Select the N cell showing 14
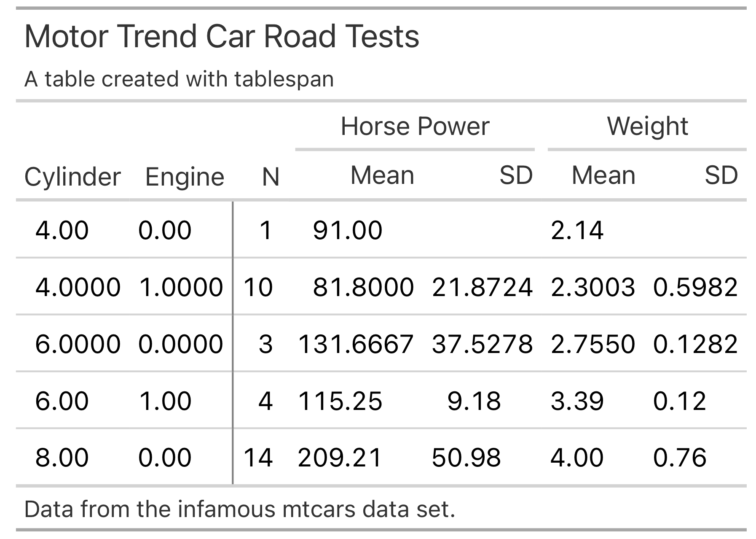 pyautogui.click(x=258, y=458)
